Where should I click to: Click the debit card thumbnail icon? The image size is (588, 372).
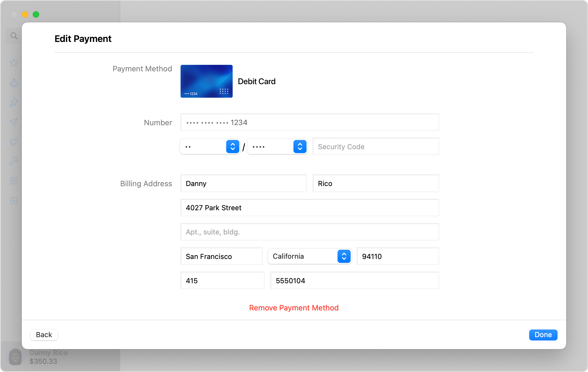207,81
